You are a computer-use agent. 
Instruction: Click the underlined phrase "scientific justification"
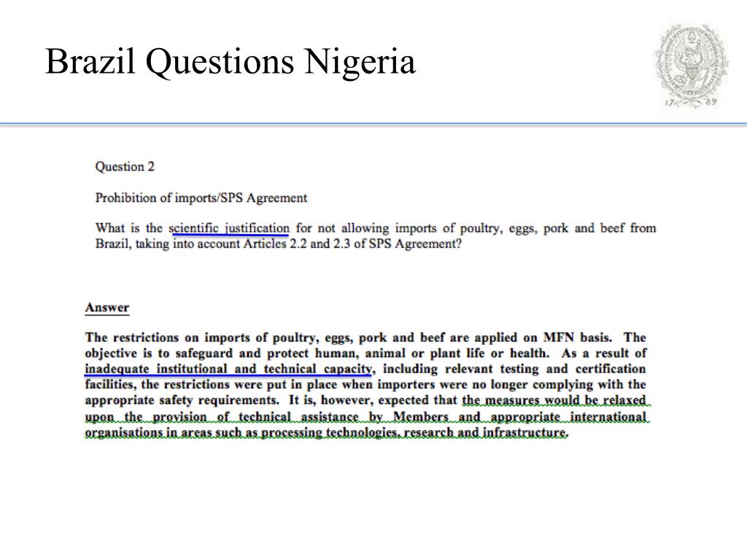click(x=229, y=228)
